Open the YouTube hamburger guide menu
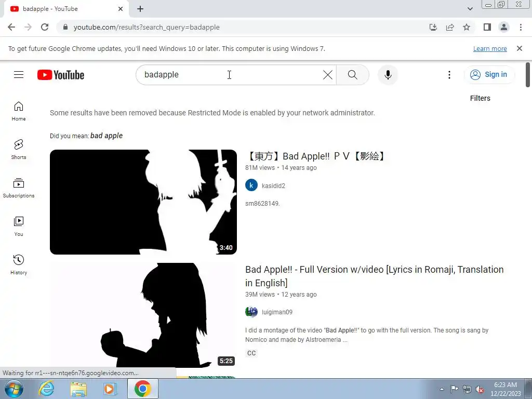532x399 pixels. (x=19, y=75)
